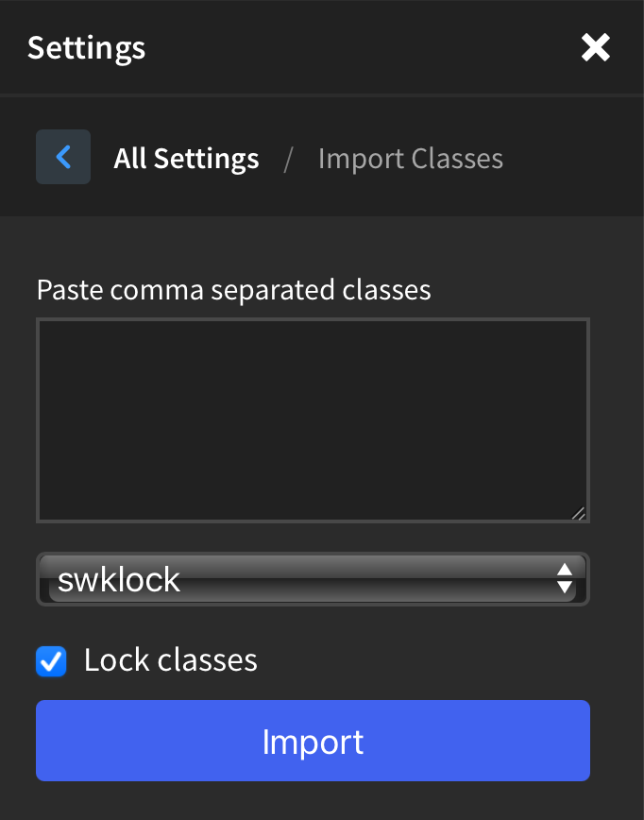The width and height of the screenshot is (644, 820).
Task: Go back using the blue chevron icon
Action: [63, 157]
